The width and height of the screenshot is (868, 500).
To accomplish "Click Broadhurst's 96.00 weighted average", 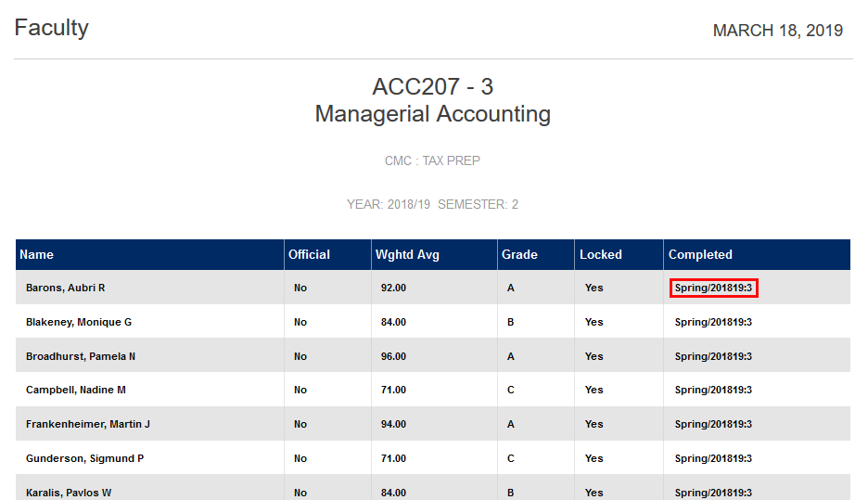I will 393,357.
